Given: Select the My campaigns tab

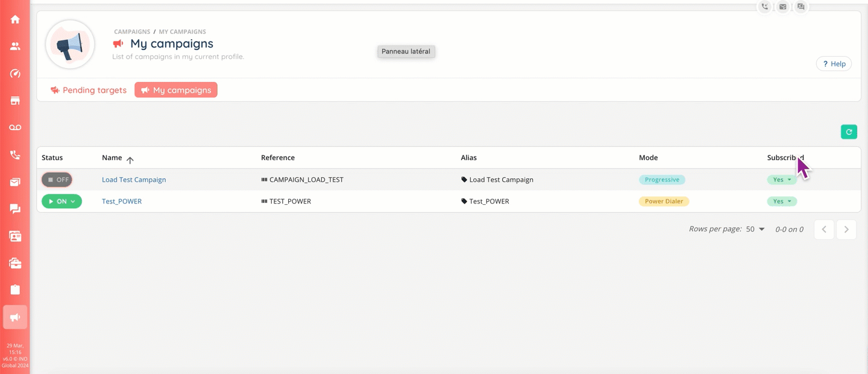Looking at the screenshot, I should (x=176, y=90).
